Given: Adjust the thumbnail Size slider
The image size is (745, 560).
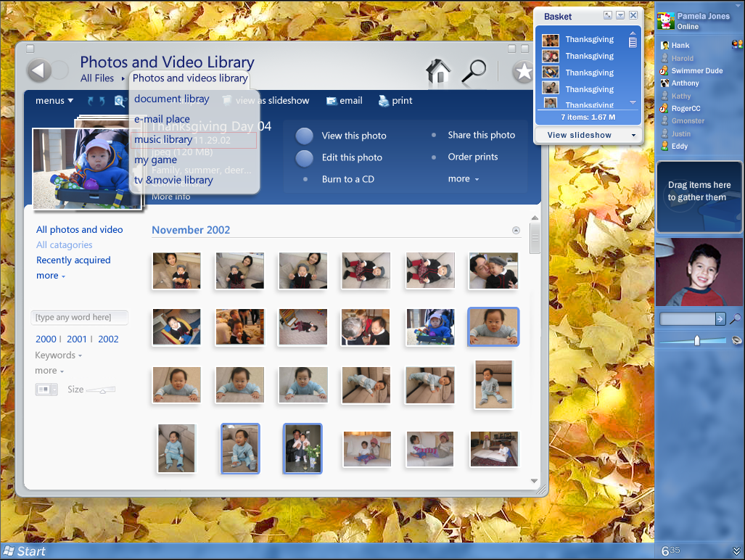Looking at the screenshot, I should tap(102, 390).
